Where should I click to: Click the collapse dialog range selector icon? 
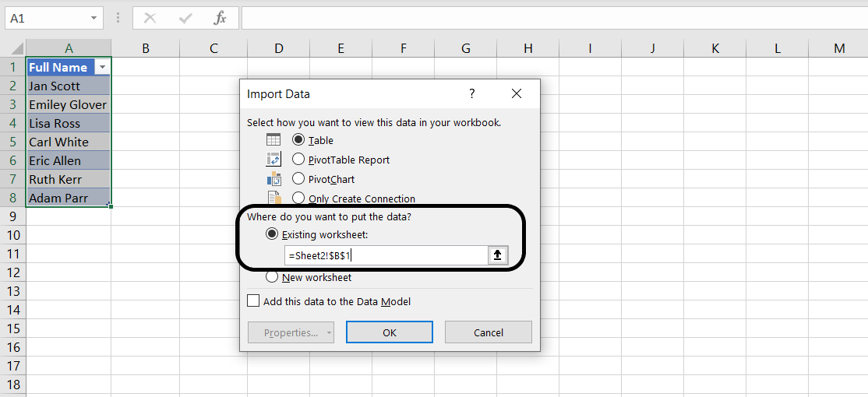[498, 255]
